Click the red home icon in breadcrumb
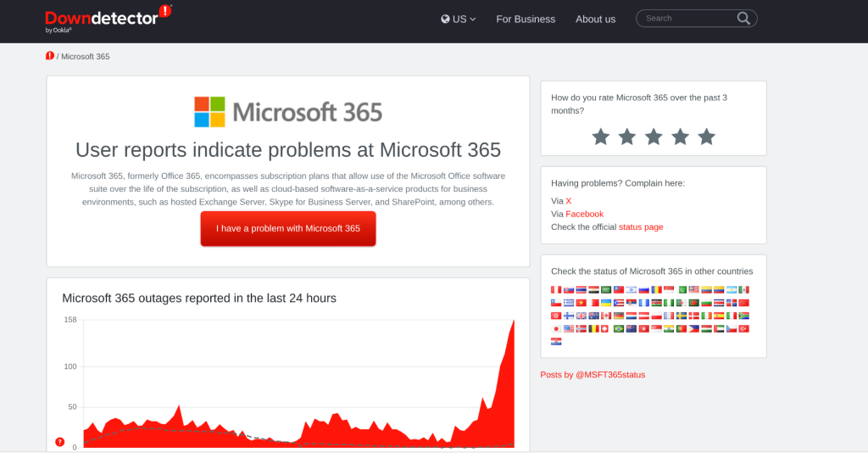Viewport: 868px width, 453px height. [x=50, y=56]
